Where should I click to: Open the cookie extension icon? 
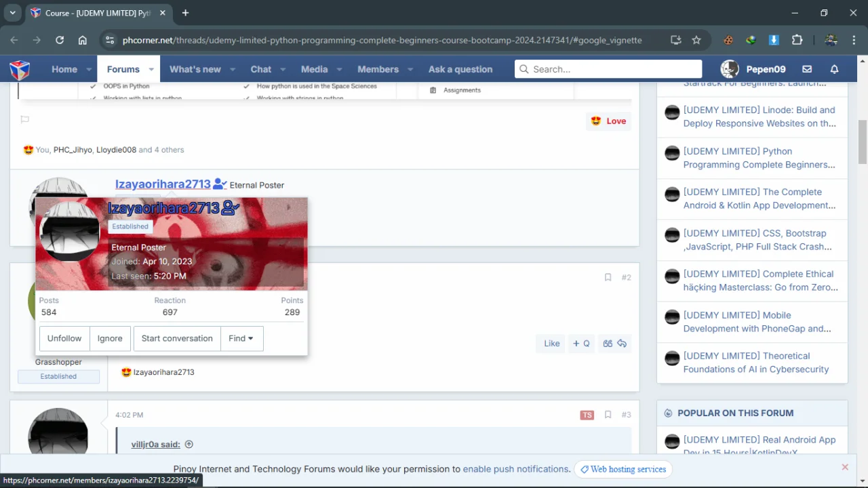(728, 40)
